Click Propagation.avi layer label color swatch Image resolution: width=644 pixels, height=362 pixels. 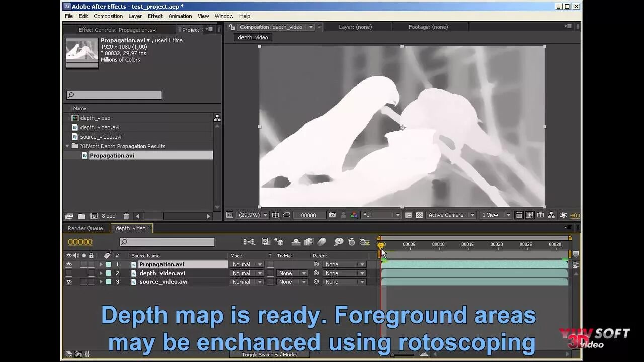tap(108, 264)
